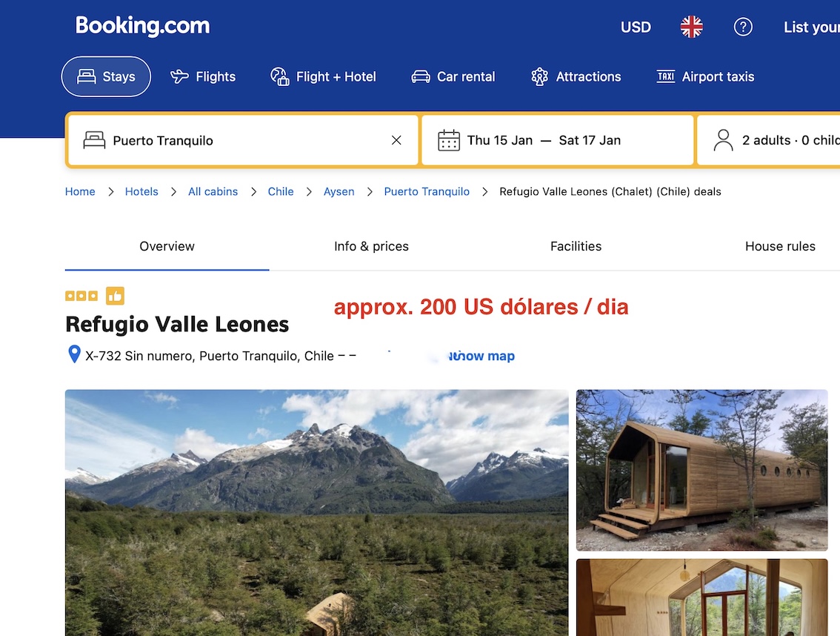Click the Show map link
Viewport: 840px width, 636px height.
click(481, 356)
